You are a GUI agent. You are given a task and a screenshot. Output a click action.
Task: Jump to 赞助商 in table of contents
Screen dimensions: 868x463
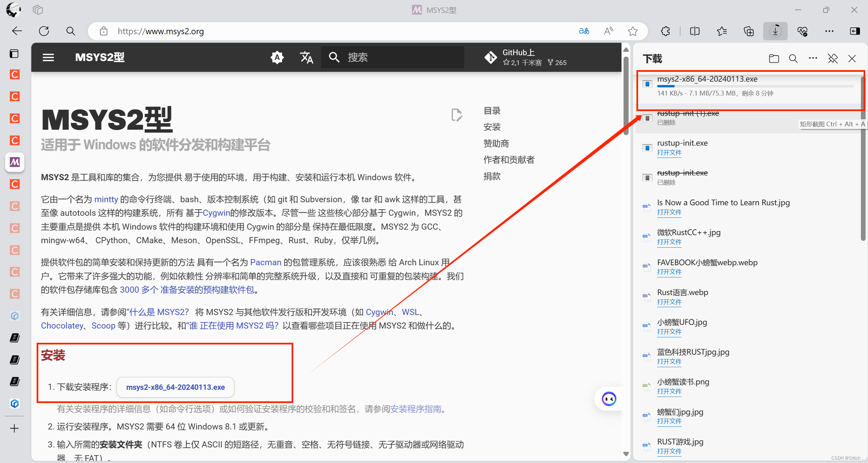tap(496, 143)
